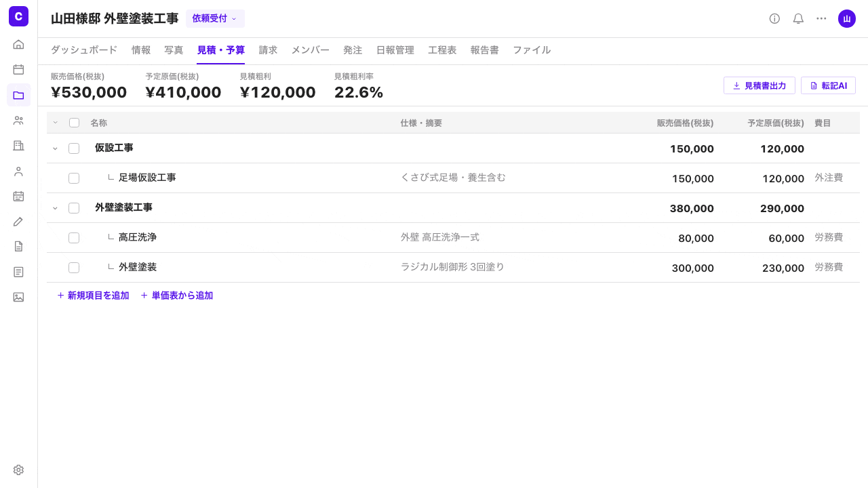Check the 外壁塗装工事 row checkbox

click(x=74, y=208)
